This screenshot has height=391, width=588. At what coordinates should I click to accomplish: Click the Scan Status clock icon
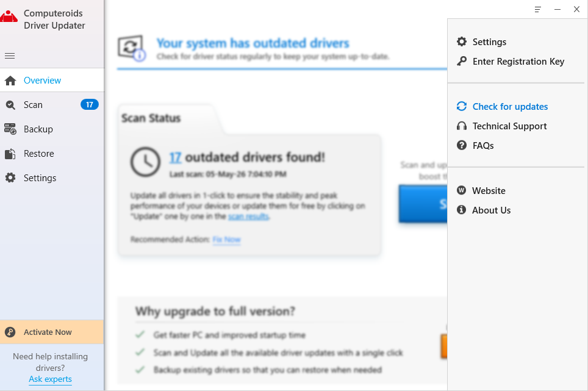tap(146, 162)
